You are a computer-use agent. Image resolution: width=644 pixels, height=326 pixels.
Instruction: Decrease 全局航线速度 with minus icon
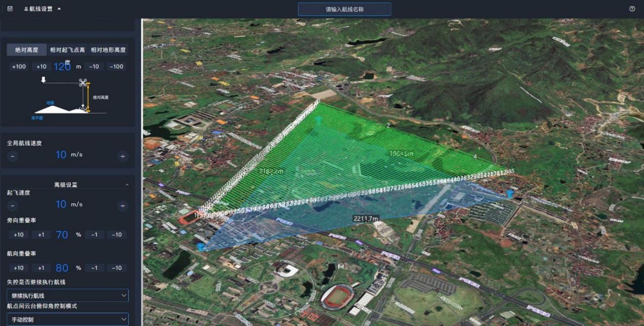coord(12,156)
